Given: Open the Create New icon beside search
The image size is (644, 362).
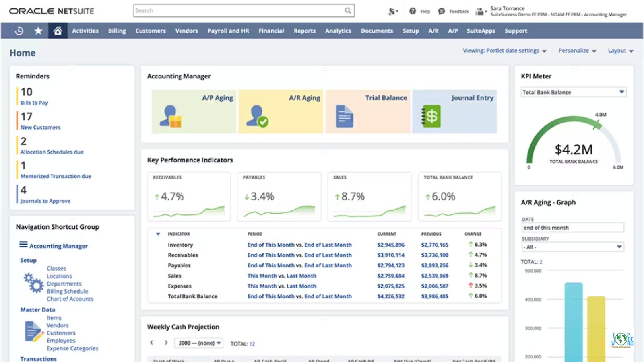Looking at the screenshot, I should tap(392, 12).
